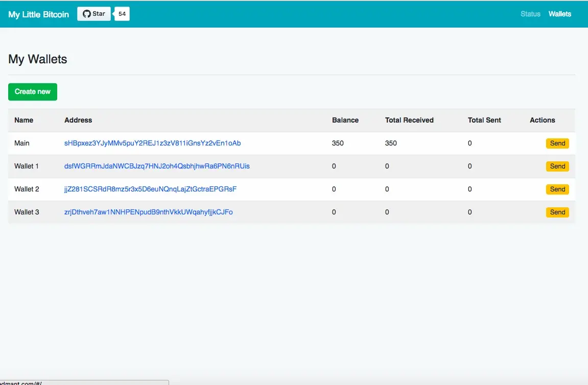Select the Main wallet total received 350
This screenshot has height=385, width=588.
[x=391, y=143]
